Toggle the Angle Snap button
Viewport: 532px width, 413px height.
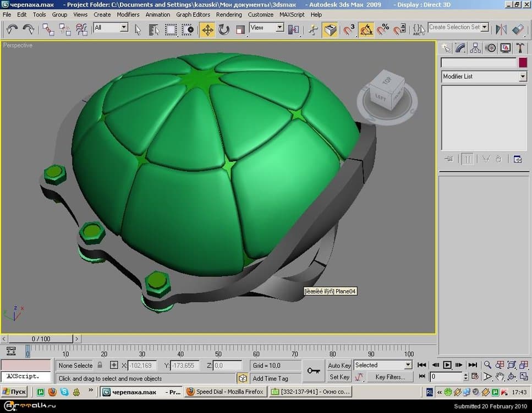coord(366,30)
